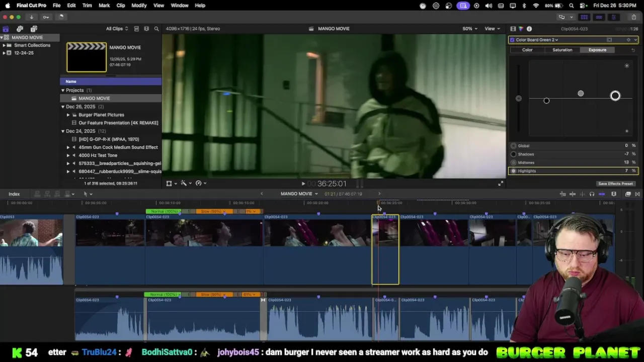Viewport: 644px width, 362px height.
Task: Show the Info inspector icon
Action: coord(529,29)
